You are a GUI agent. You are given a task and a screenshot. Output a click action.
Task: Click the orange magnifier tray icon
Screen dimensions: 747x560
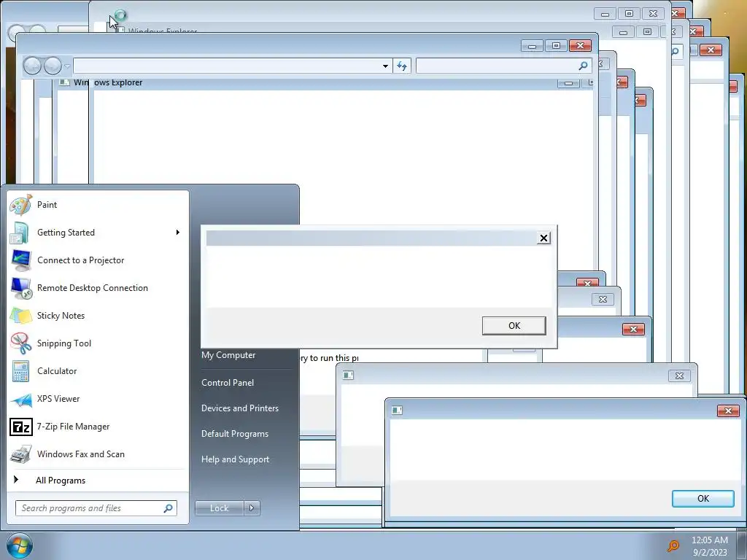[x=673, y=545]
